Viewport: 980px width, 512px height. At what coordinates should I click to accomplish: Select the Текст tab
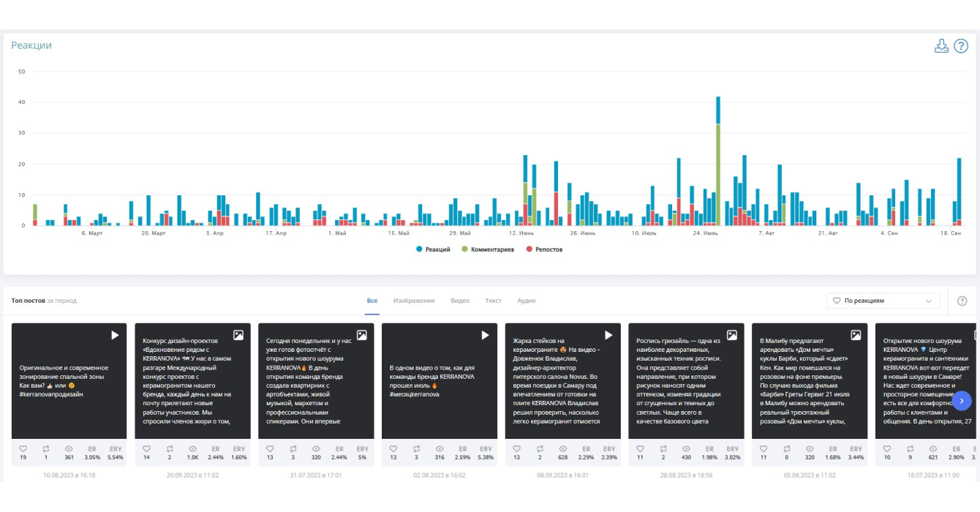coord(494,301)
